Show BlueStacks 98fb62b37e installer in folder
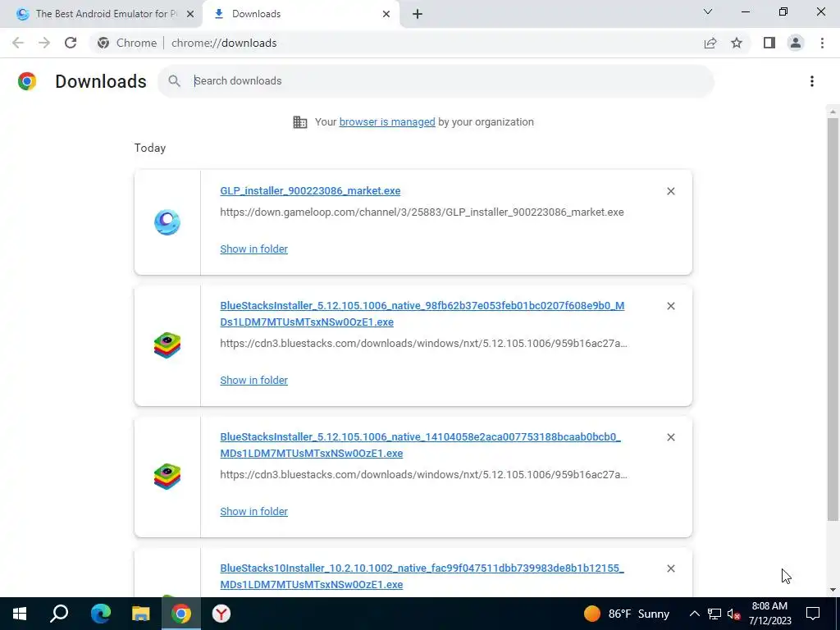Viewport: 840px width, 630px height. point(254,381)
